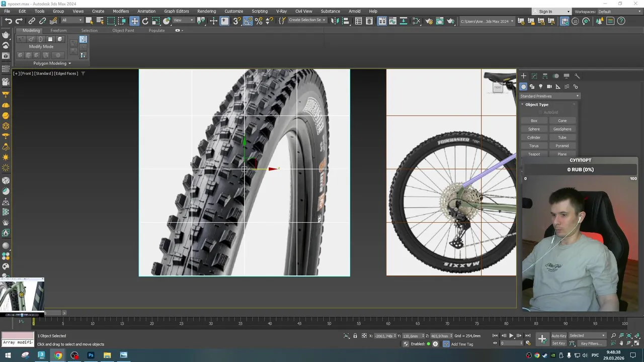
Task: Select the Lights category icon
Action: point(541,86)
